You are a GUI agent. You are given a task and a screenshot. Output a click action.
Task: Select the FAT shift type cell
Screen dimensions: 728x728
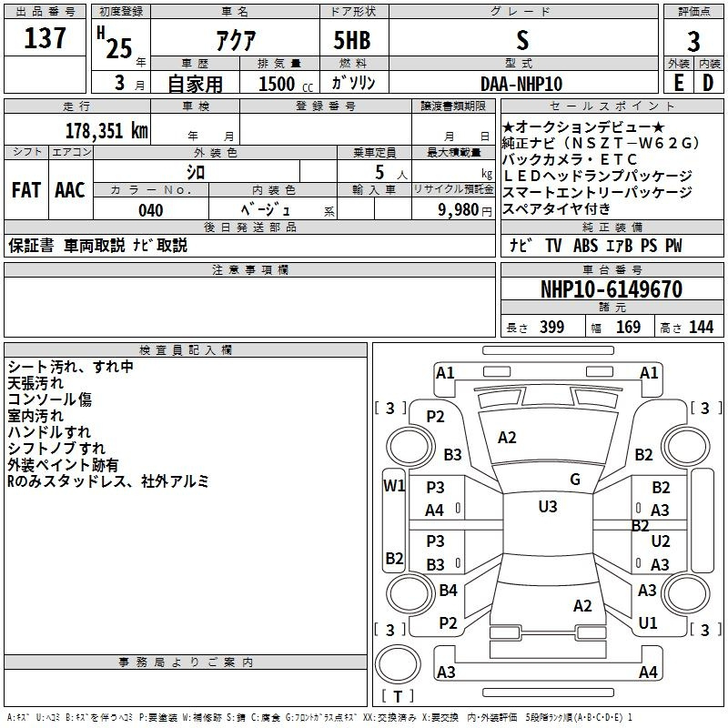(x=25, y=189)
